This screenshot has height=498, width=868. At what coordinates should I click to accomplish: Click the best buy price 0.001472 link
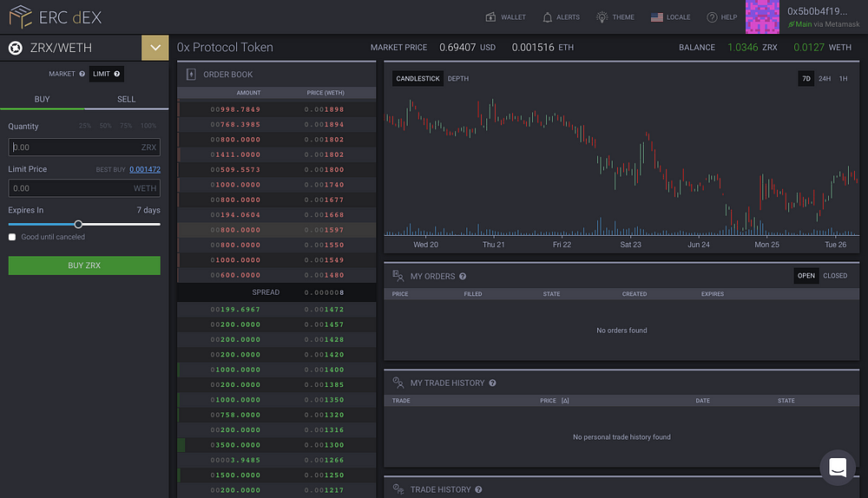click(145, 169)
